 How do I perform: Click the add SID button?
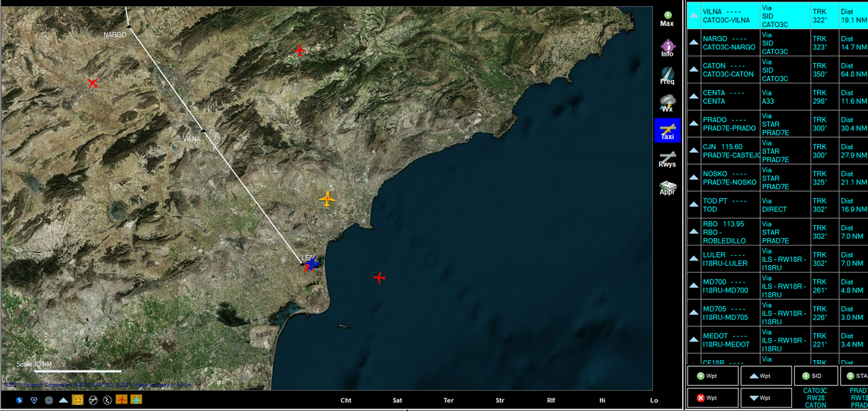(816, 376)
